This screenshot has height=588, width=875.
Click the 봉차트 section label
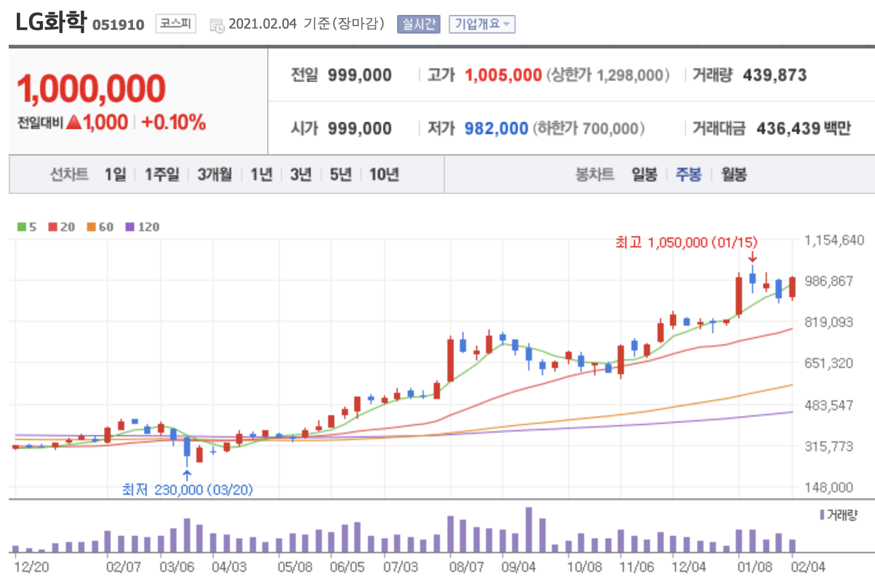[x=595, y=175]
